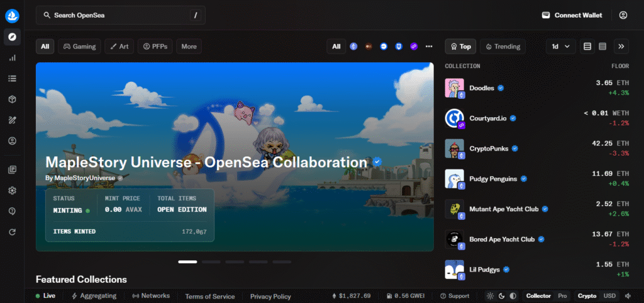Collapse rankings panel with double-chevron
644x303 pixels.
(x=621, y=47)
